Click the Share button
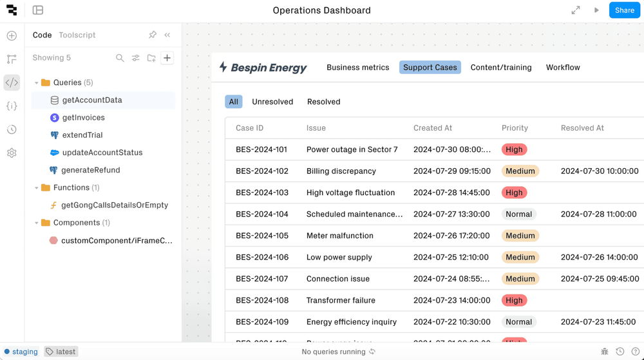This screenshot has width=644, height=360. 624,10
